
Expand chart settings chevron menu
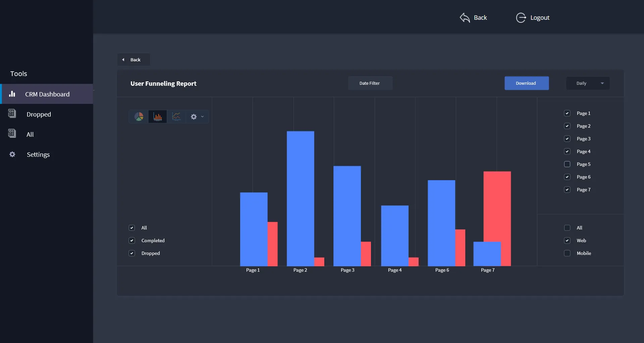(x=202, y=117)
